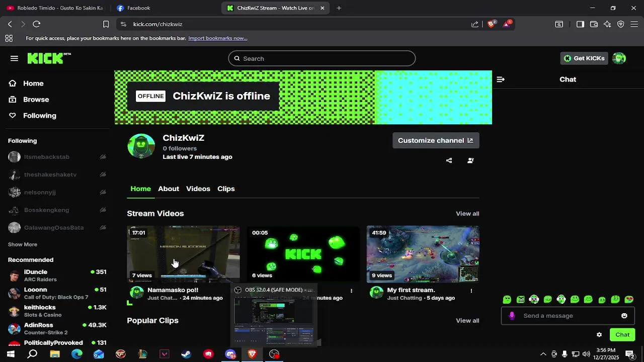
Task: Switch to the Videos tab
Action: [198, 189]
